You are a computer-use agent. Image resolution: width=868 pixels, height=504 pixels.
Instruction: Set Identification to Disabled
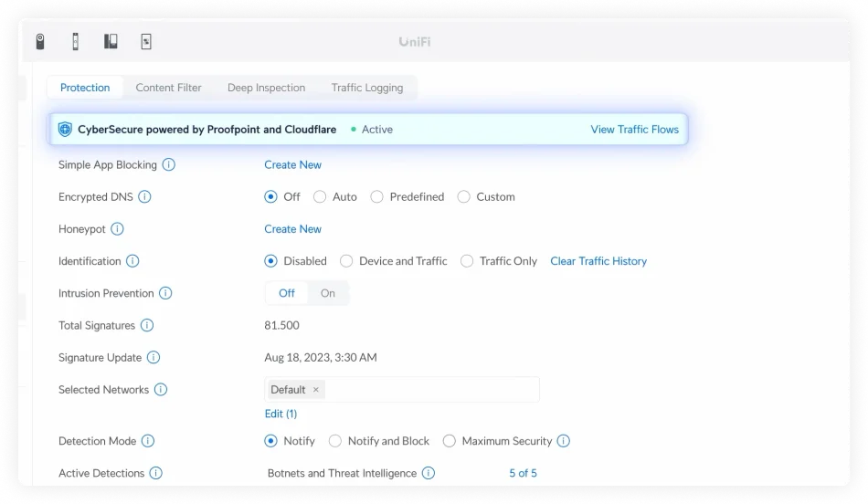pos(270,261)
